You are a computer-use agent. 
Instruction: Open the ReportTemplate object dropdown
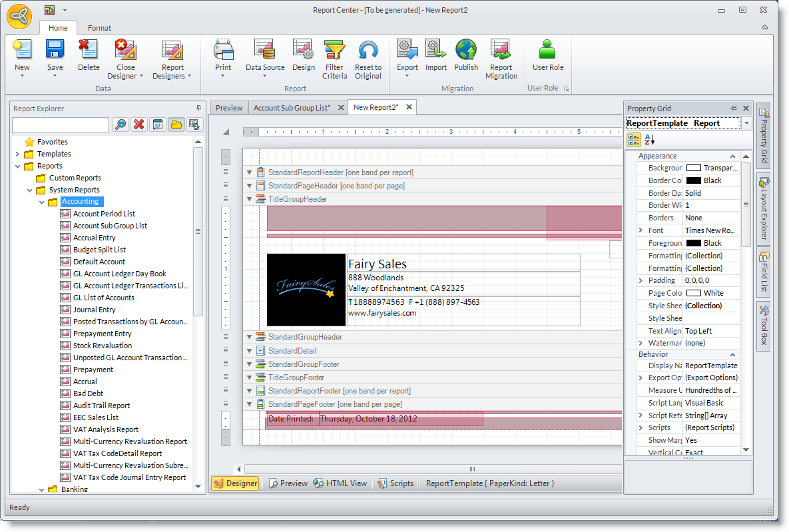746,123
